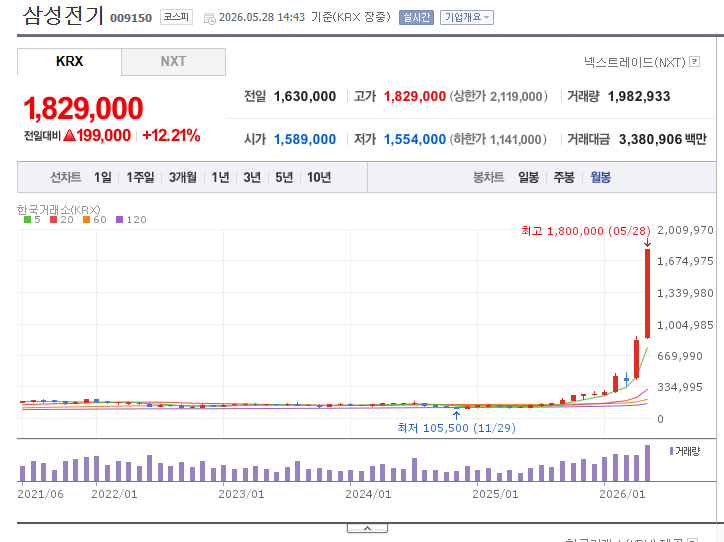Viewport: 724px width, 542px height.
Task: Switch to the NXT exchange tab
Action: coord(174,61)
